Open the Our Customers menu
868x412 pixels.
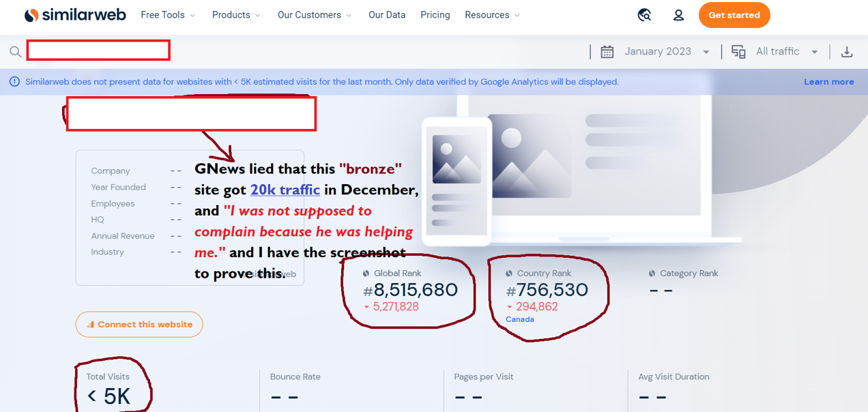(x=315, y=15)
